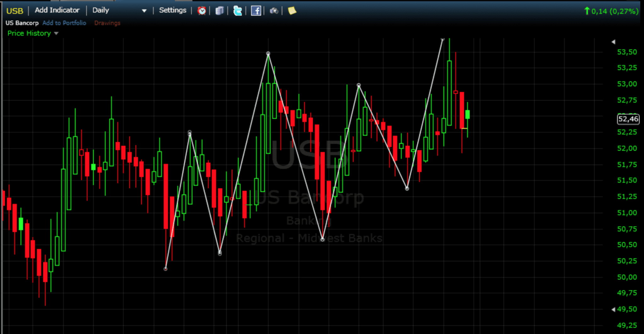The image size is (644, 334).
Task: Click Add to Portfolio link
Action: pyautogui.click(x=64, y=23)
